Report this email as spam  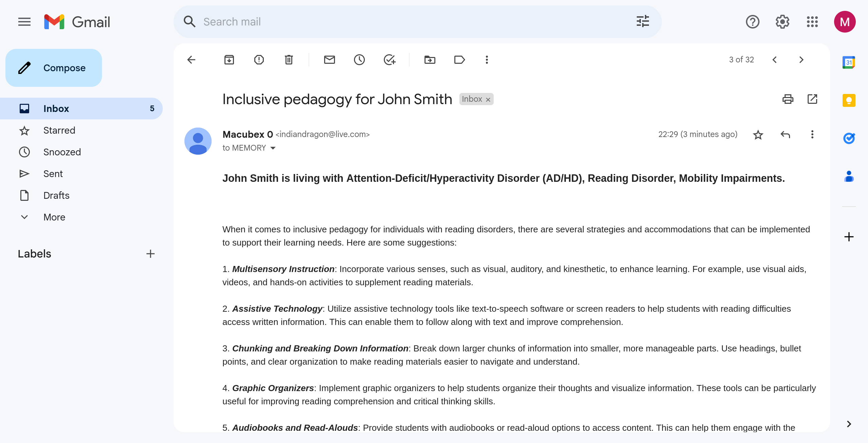point(259,60)
